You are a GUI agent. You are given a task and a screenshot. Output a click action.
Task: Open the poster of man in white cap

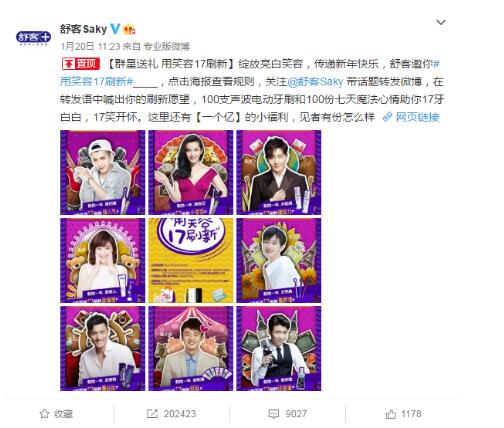click(x=103, y=172)
